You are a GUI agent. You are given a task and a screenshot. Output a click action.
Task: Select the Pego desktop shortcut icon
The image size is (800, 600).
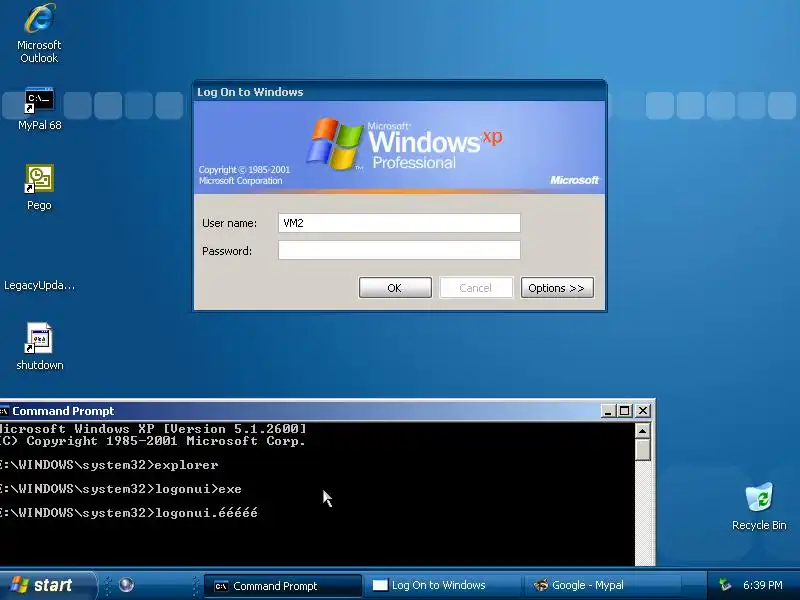tap(39, 187)
